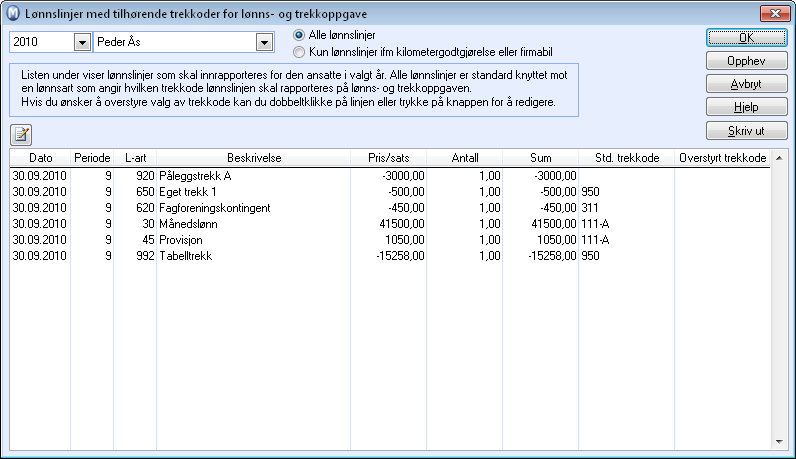Click the Skriv ut button
Image resolution: width=796 pixels, height=459 pixels.
coord(746,130)
